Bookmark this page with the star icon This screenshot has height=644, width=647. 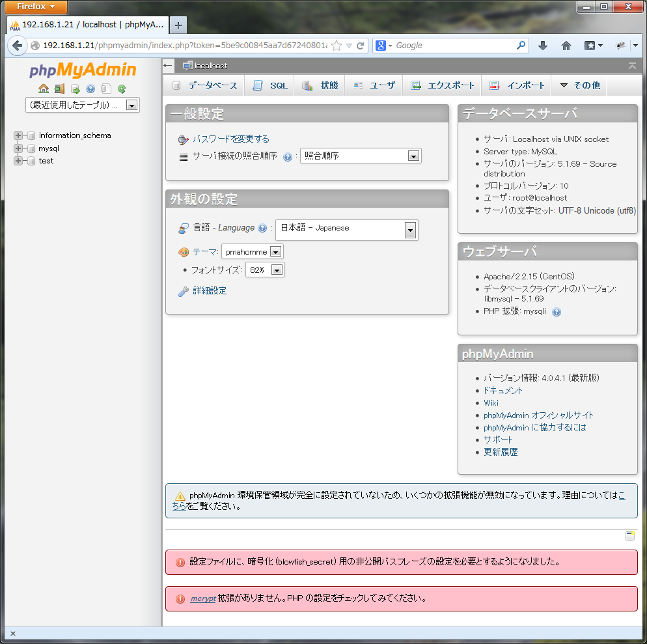click(337, 46)
